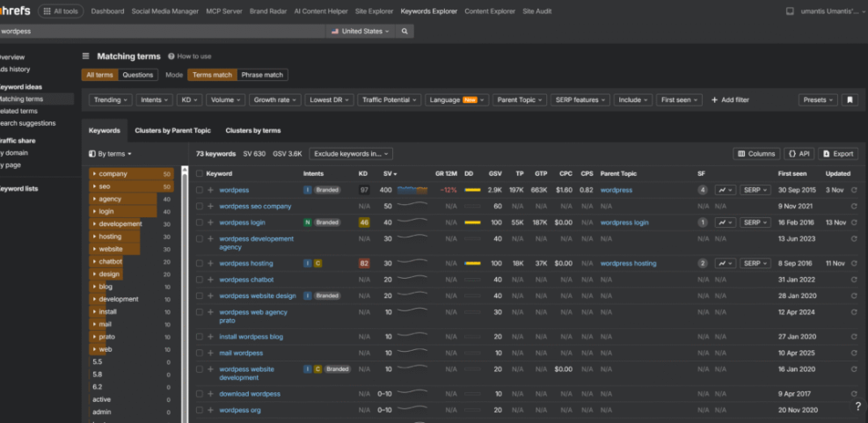
Task: Click SF badge 2 in wordpress hosting row
Action: [703, 264]
